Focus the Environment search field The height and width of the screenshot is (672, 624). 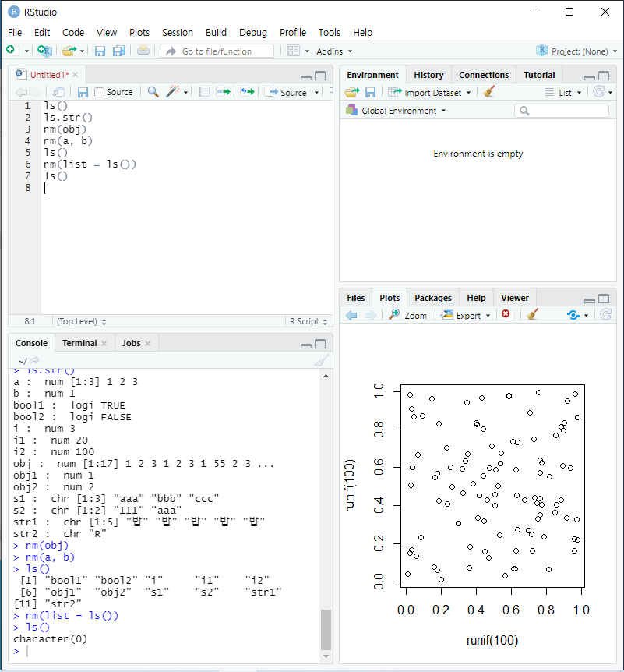click(x=562, y=111)
